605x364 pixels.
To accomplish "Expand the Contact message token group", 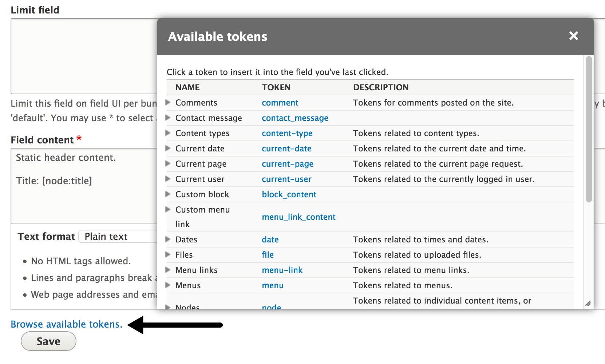I will [168, 118].
